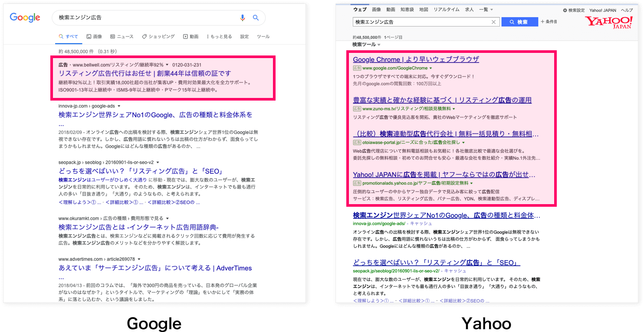Open the Yahoo 一覧 dropdown

click(x=486, y=10)
